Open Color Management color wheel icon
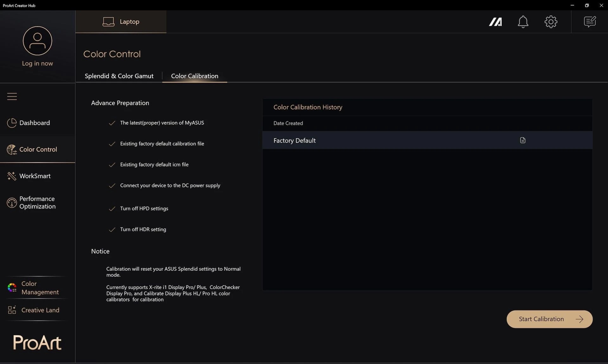This screenshot has height=364, width=608. 12,288
